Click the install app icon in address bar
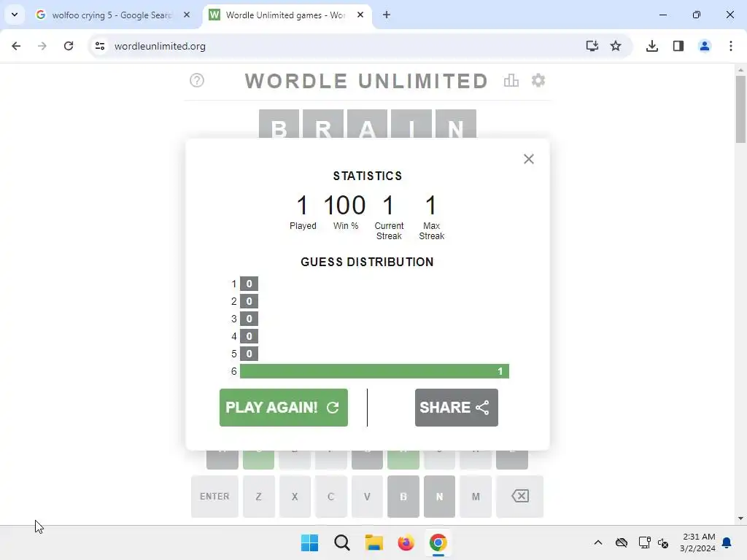The height and width of the screenshot is (560, 747). coord(592,46)
